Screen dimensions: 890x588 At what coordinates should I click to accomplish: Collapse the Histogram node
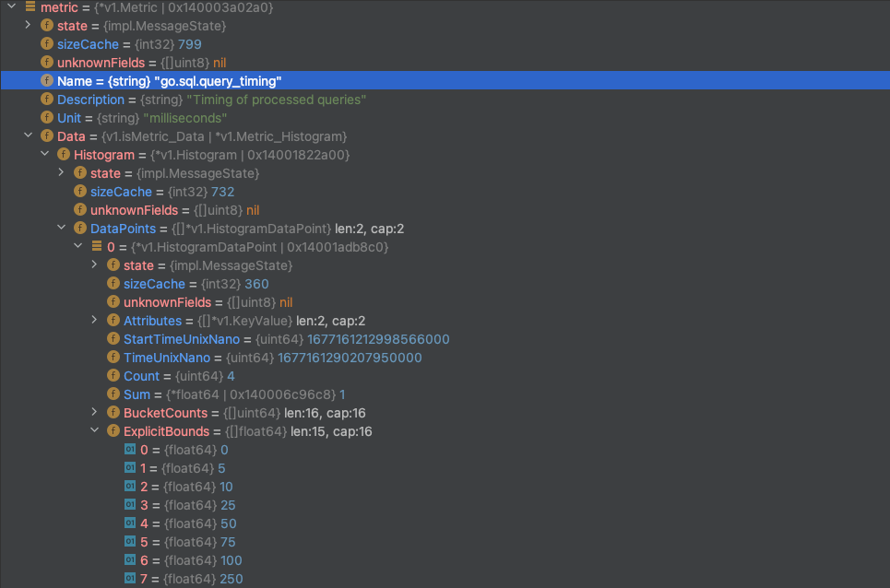tap(44, 155)
